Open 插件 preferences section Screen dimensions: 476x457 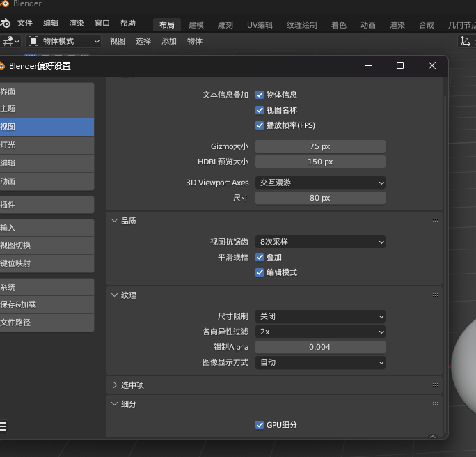coord(47,205)
